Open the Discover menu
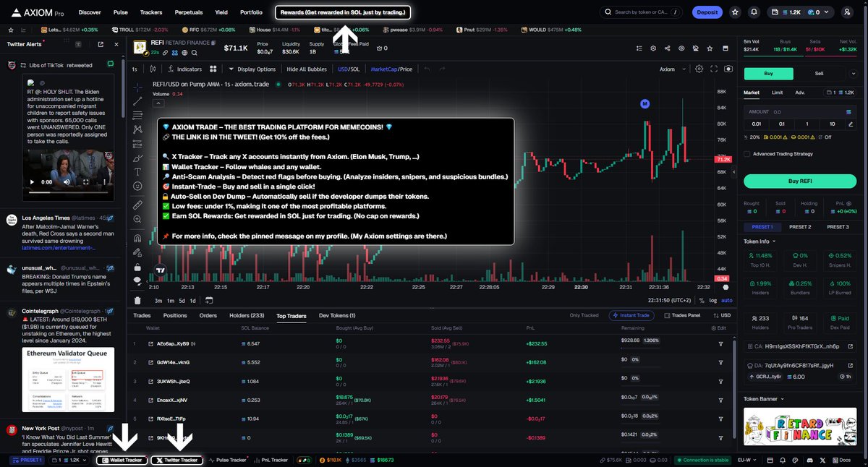Screen dimensions: 868x467 (90, 12)
